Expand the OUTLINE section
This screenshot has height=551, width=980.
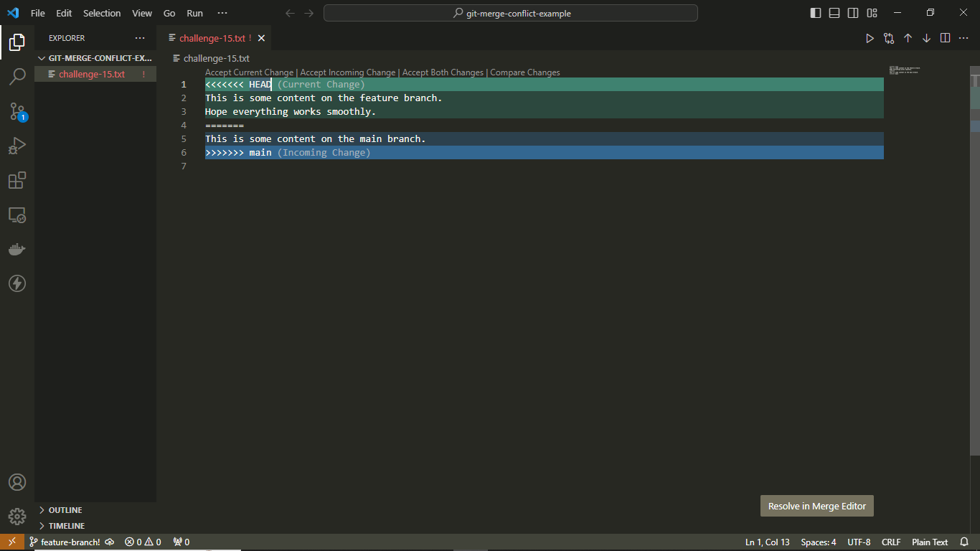63,509
